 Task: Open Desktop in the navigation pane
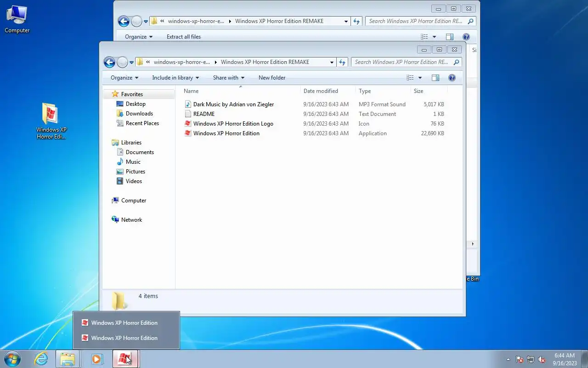[136, 104]
